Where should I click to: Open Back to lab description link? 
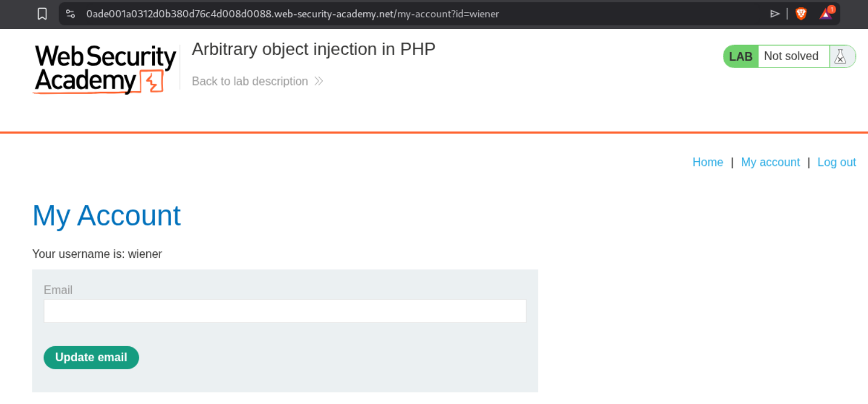click(250, 81)
